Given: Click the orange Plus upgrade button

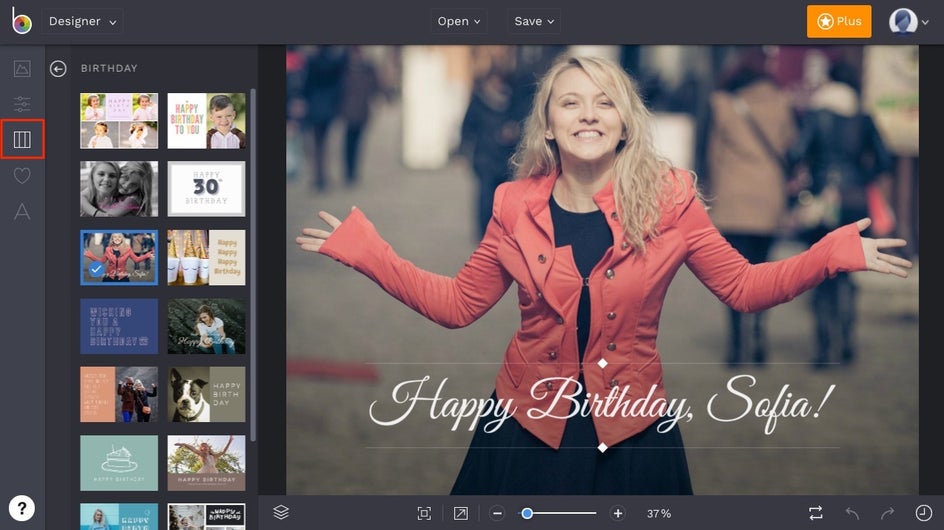Looking at the screenshot, I should pyautogui.click(x=838, y=22).
